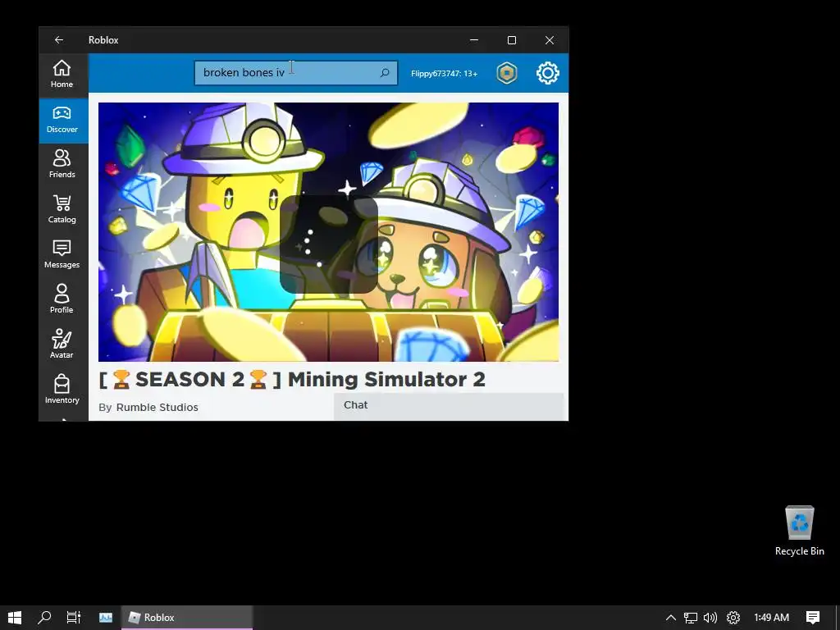Click the pinned monitor app on taskbar
840x630 pixels.
coord(106,617)
